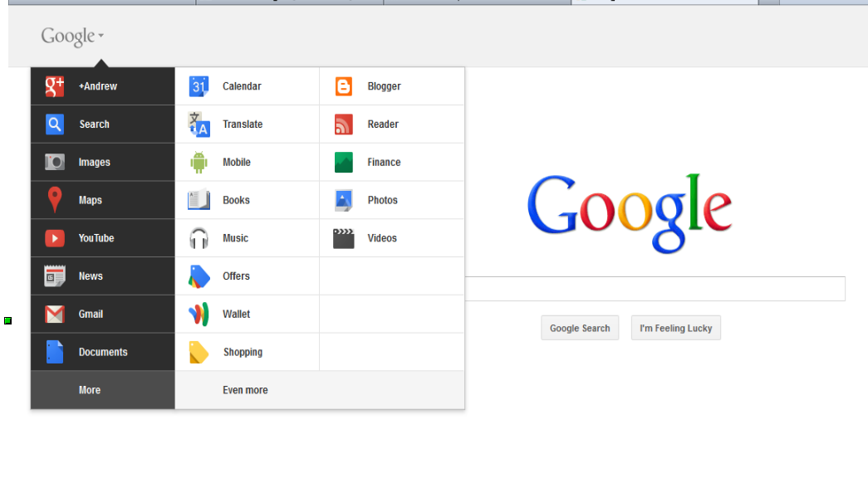Click the Reader RSS icon
Screen dimensions: 868x483
pos(343,124)
